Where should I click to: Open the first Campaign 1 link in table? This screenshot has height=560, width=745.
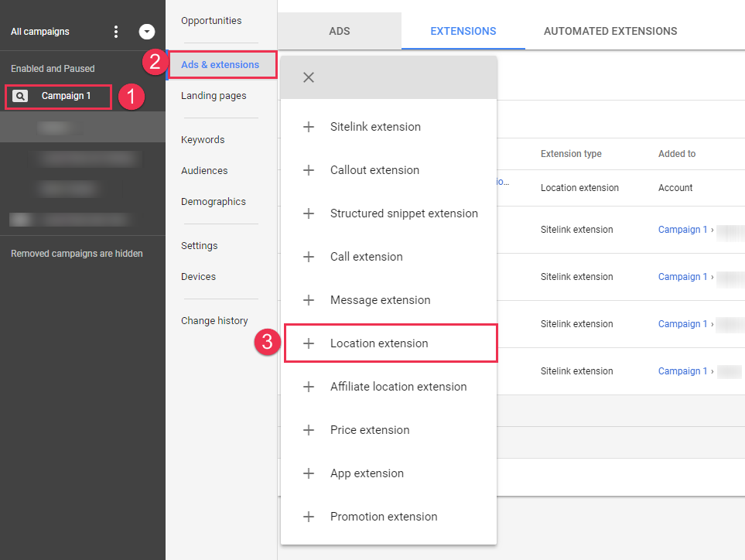click(682, 230)
